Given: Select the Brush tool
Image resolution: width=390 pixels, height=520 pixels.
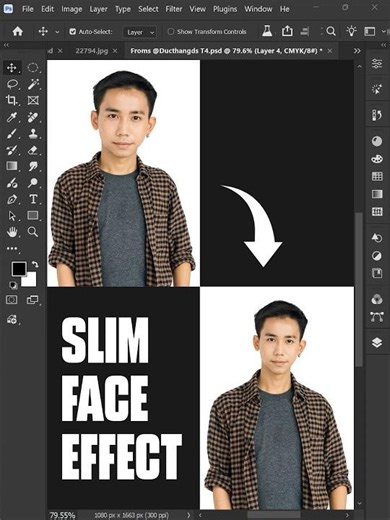Looking at the screenshot, I should click(x=12, y=134).
